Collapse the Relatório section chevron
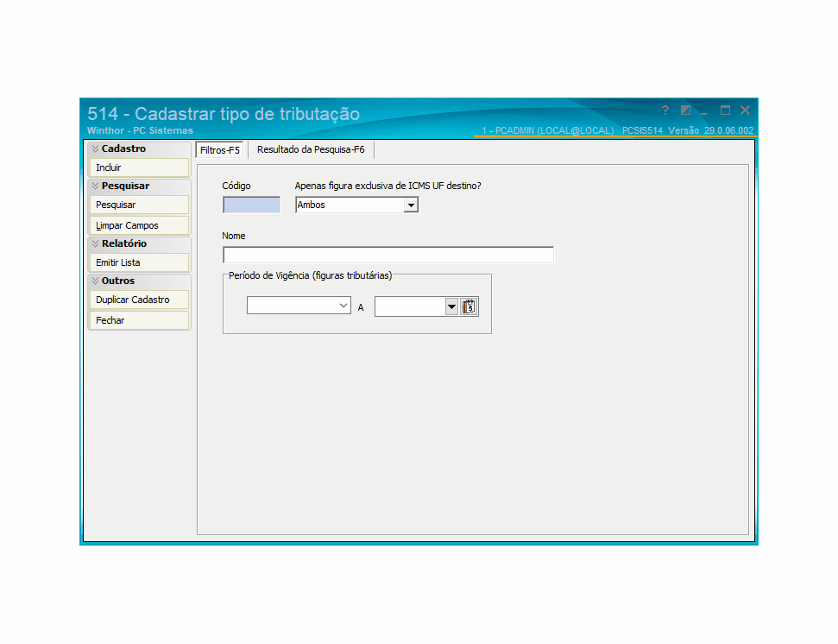This screenshot has height=644, width=838. (x=95, y=243)
